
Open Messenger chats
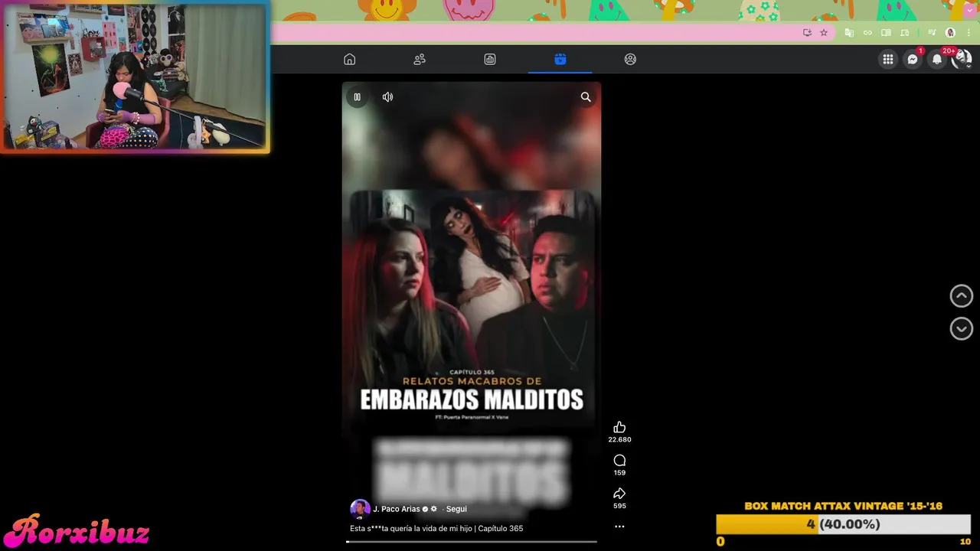pos(913,59)
